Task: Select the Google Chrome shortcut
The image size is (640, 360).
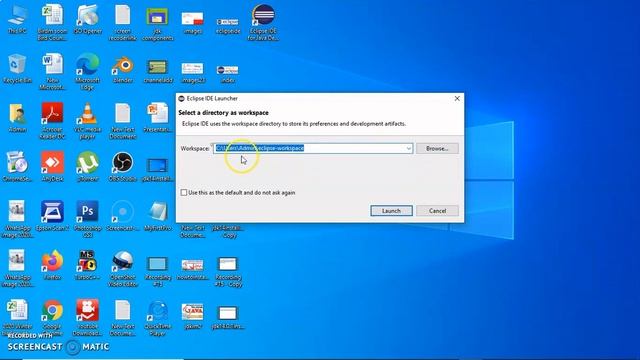Action: point(52,318)
